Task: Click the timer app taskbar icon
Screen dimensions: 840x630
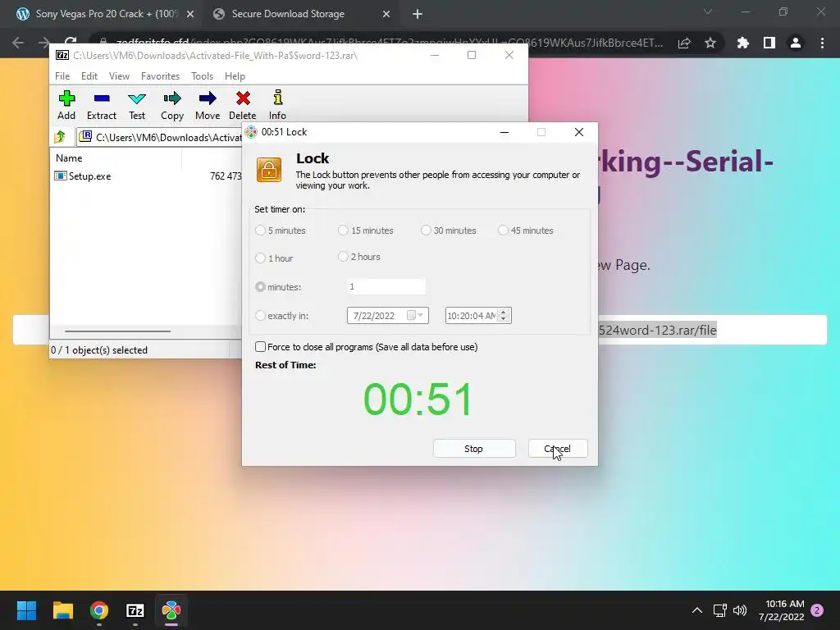Action: [x=171, y=610]
